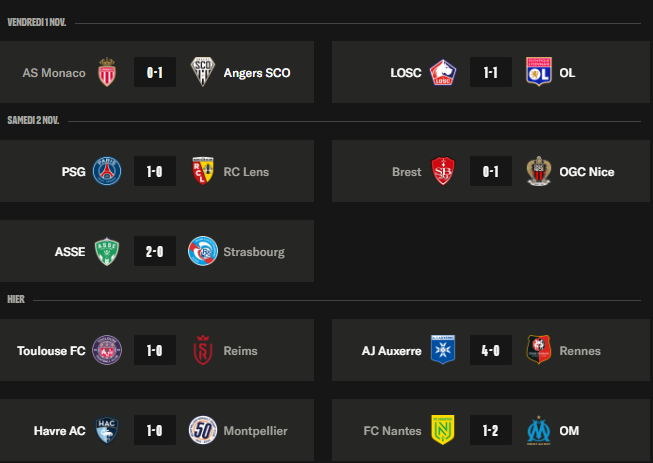This screenshot has height=463, width=653.
Task: Select the Reims team name
Action: point(240,351)
